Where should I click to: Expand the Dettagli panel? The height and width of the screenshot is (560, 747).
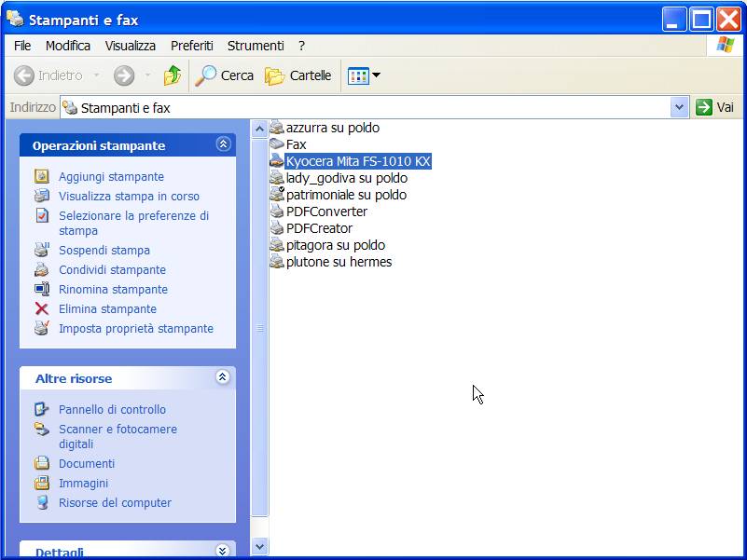(223, 551)
